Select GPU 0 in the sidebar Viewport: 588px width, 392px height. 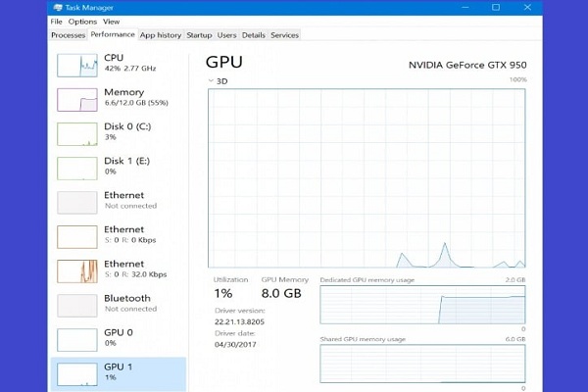click(x=119, y=340)
